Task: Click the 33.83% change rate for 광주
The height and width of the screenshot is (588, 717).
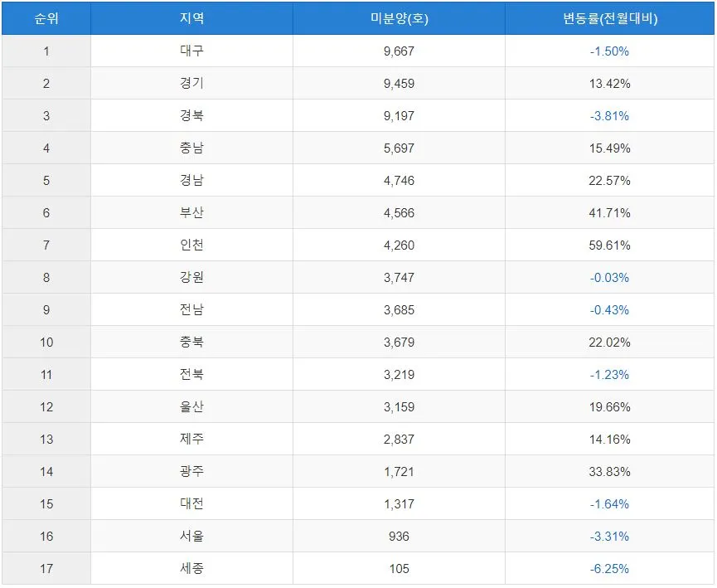Action: [609, 471]
